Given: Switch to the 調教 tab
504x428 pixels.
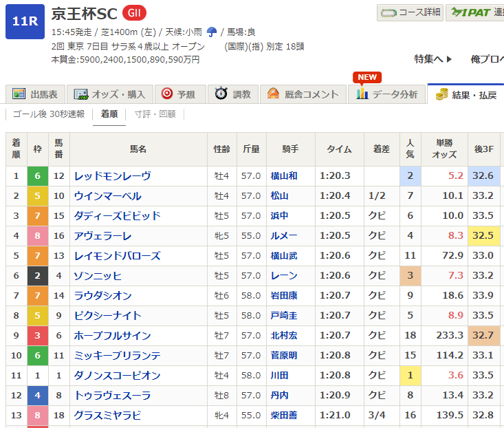Looking at the screenshot, I should [233, 94].
